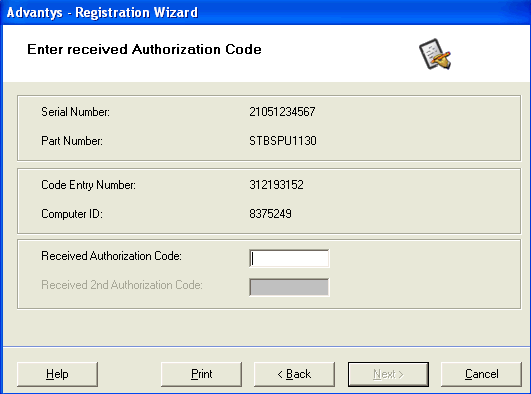The image size is (531, 394).
Task: Click the greyed-out Next button
Action: [x=388, y=374]
